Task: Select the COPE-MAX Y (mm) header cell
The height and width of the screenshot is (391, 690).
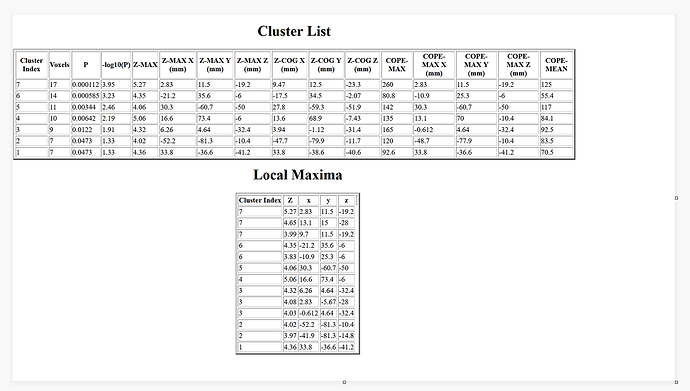Action: (x=476, y=65)
